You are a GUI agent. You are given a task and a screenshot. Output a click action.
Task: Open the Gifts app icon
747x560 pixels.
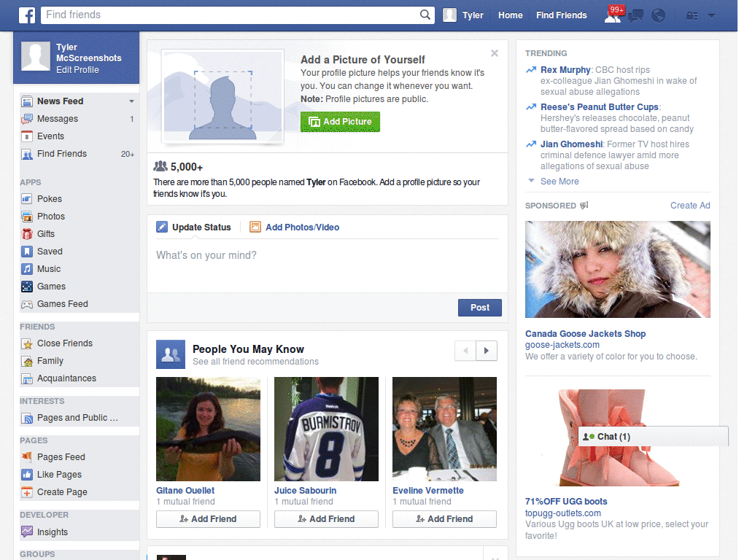point(27,234)
